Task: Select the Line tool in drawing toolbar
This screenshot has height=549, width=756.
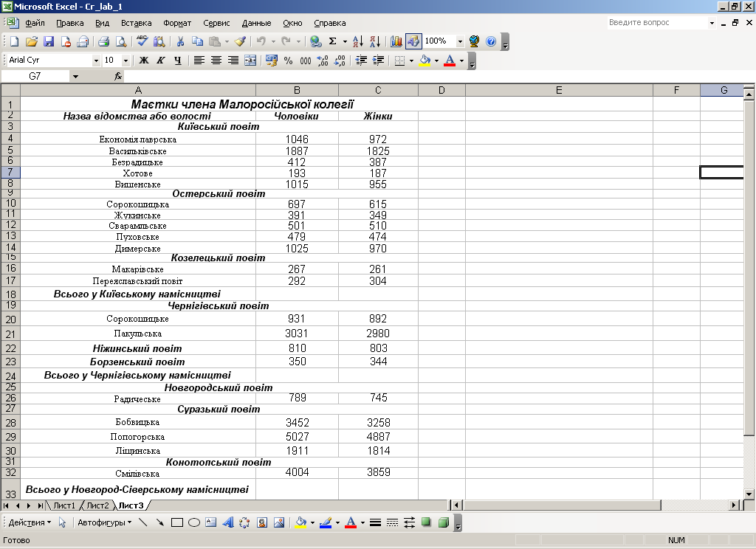Action: tap(142, 522)
